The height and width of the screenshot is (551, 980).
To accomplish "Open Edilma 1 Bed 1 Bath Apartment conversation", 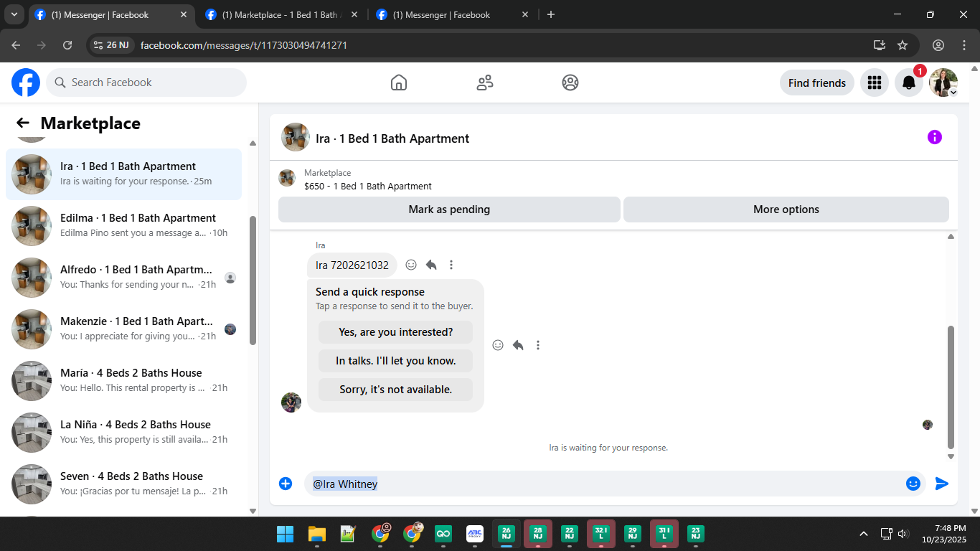I will (123, 226).
